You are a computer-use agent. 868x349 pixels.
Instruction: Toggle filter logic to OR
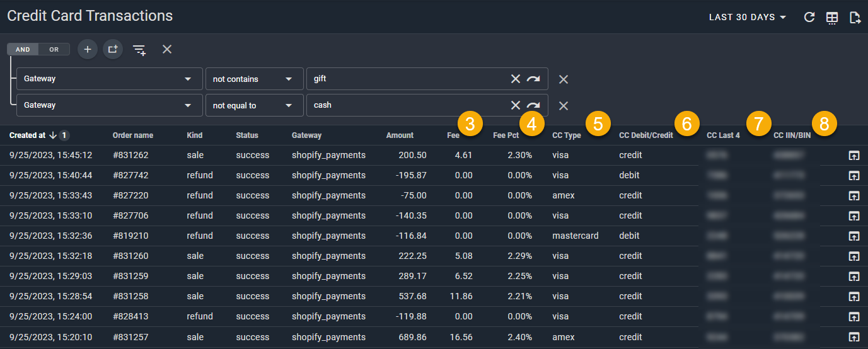pyautogui.click(x=54, y=49)
